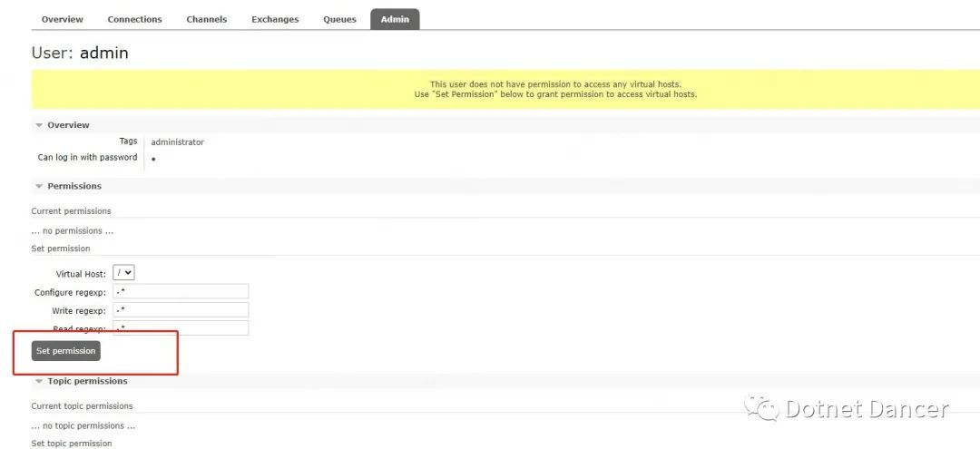Focus the Write regexp field
This screenshot has width=980, height=449.
click(181, 310)
